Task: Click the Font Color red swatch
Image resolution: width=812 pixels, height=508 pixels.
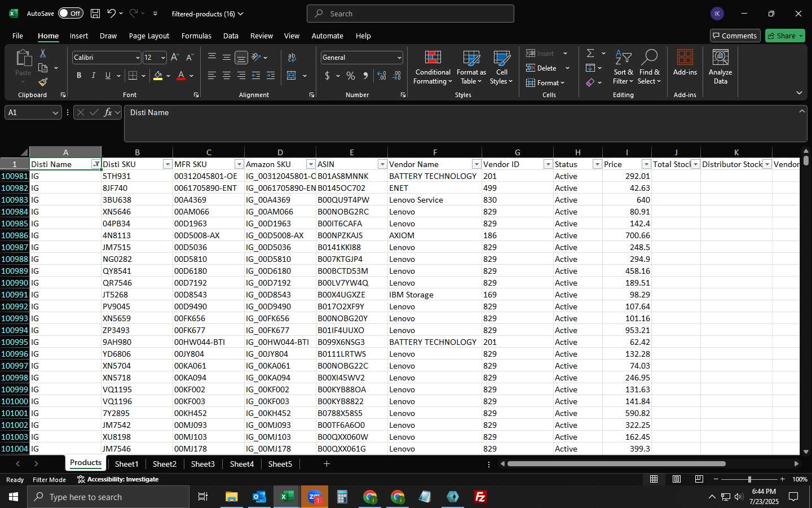Action: 181,76
